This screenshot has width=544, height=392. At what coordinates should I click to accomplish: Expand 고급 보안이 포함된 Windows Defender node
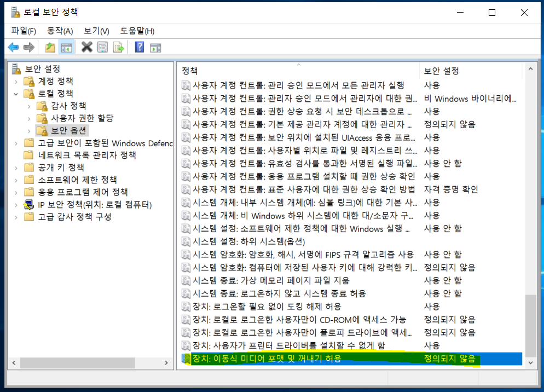[x=16, y=143]
